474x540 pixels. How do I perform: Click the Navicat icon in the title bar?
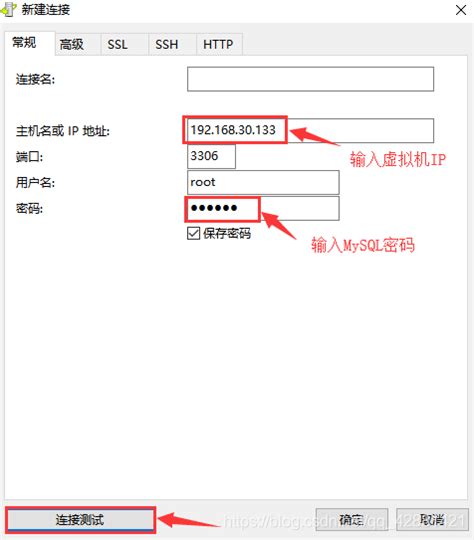pos(8,9)
